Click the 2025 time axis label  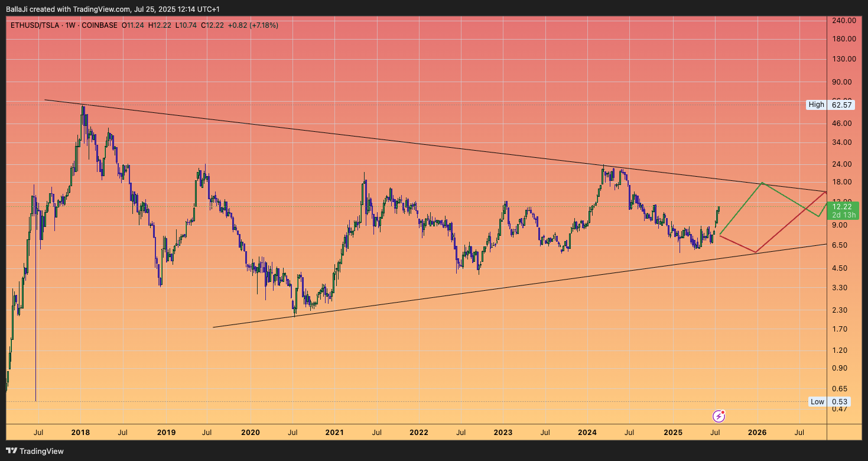(673, 433)
